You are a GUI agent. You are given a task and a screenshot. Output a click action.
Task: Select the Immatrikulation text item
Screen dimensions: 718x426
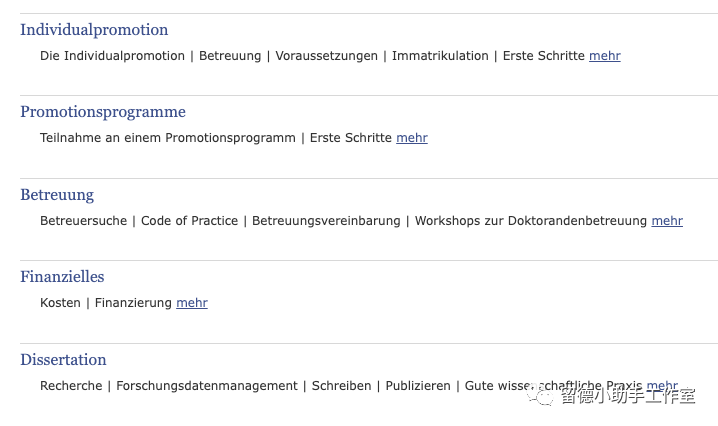point(440,56)
